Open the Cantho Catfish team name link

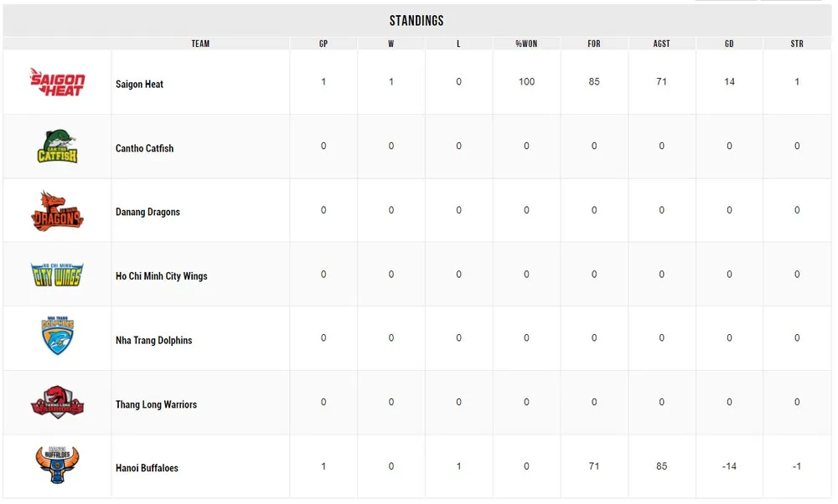point(144,148)
